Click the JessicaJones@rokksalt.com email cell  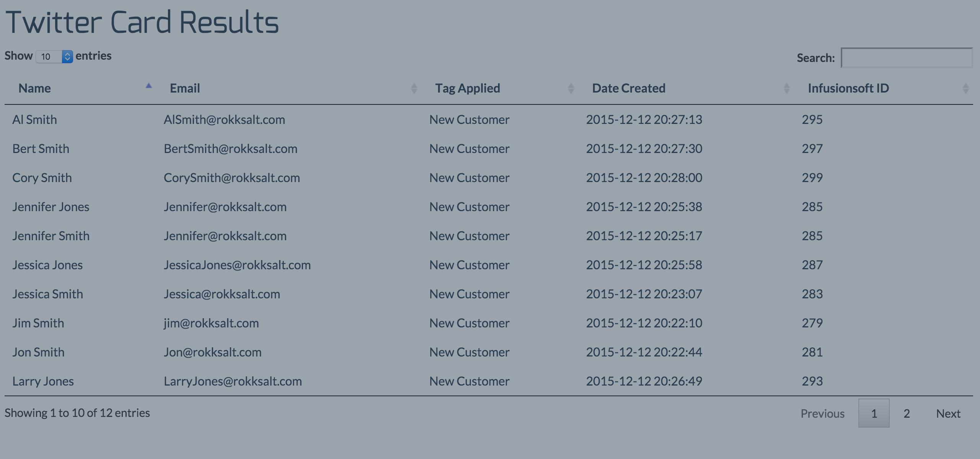[237, 265]
